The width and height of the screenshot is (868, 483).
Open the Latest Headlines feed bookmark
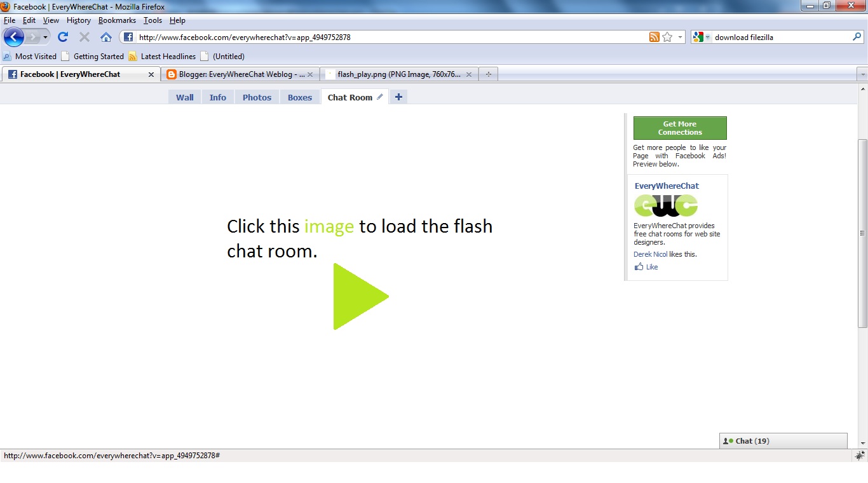pos(162,56)
